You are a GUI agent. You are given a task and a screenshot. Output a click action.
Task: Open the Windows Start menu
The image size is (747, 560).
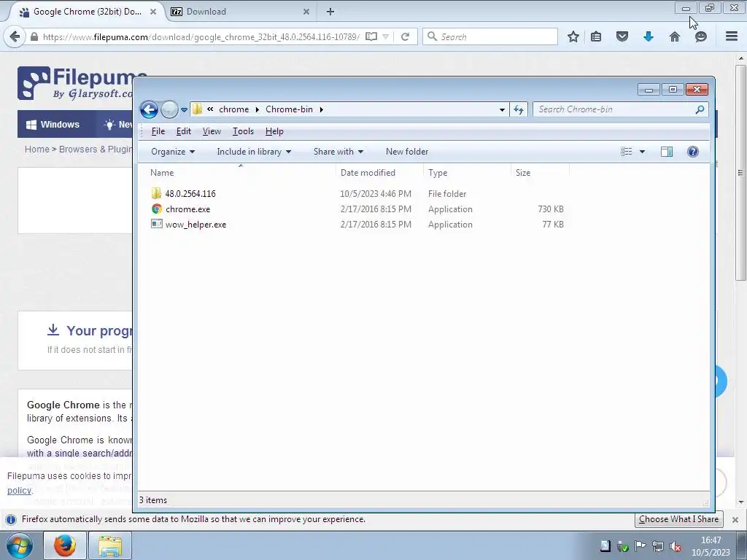(20, 545)
